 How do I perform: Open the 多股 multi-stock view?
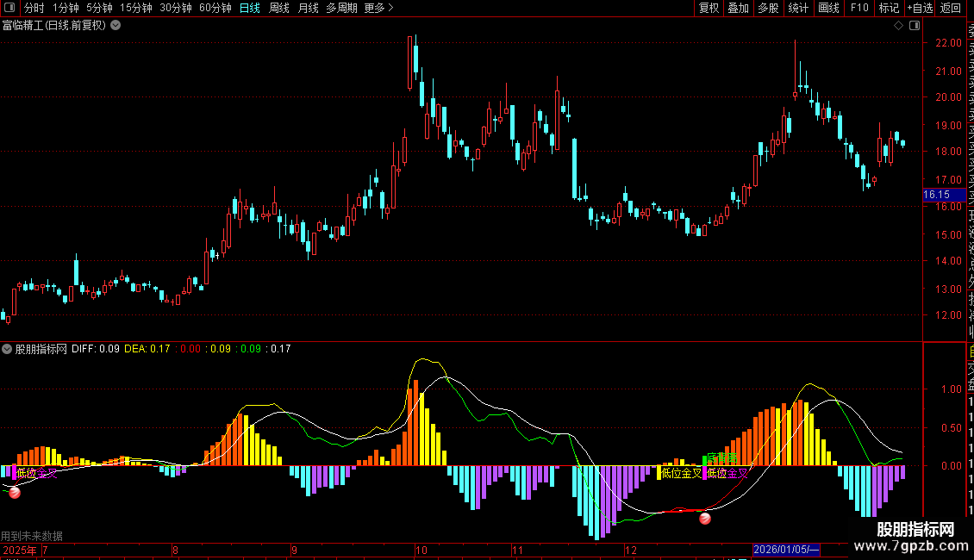coord(768,8)
